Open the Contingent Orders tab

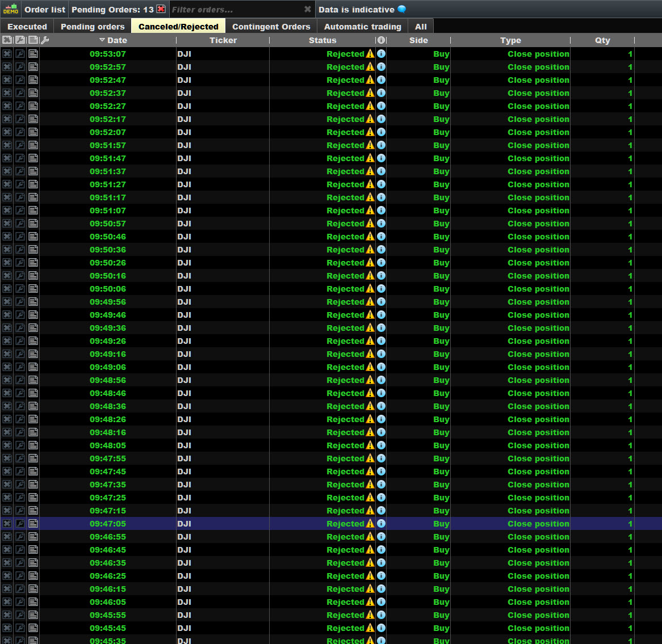(271, 27)
